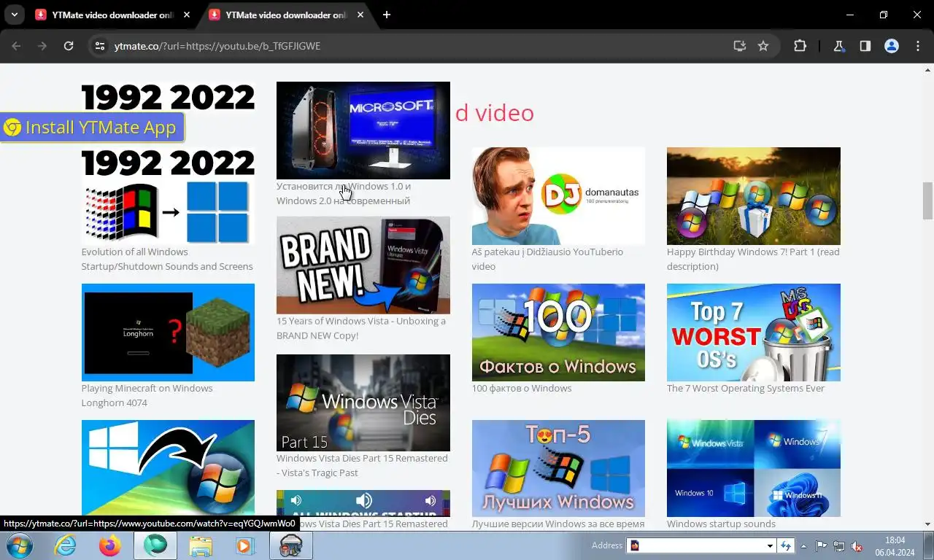The image size is (934, 560).
Task: Click the scrollbar down arrow
Action: coord(928,524)
